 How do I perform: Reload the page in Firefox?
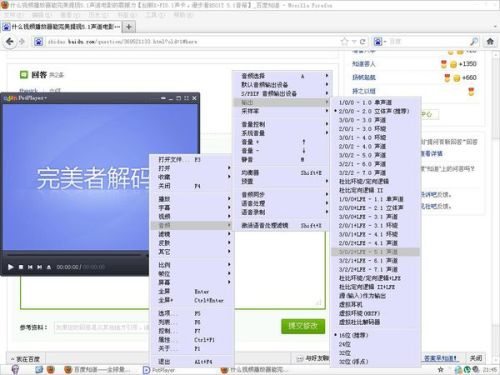coord(363,42)
